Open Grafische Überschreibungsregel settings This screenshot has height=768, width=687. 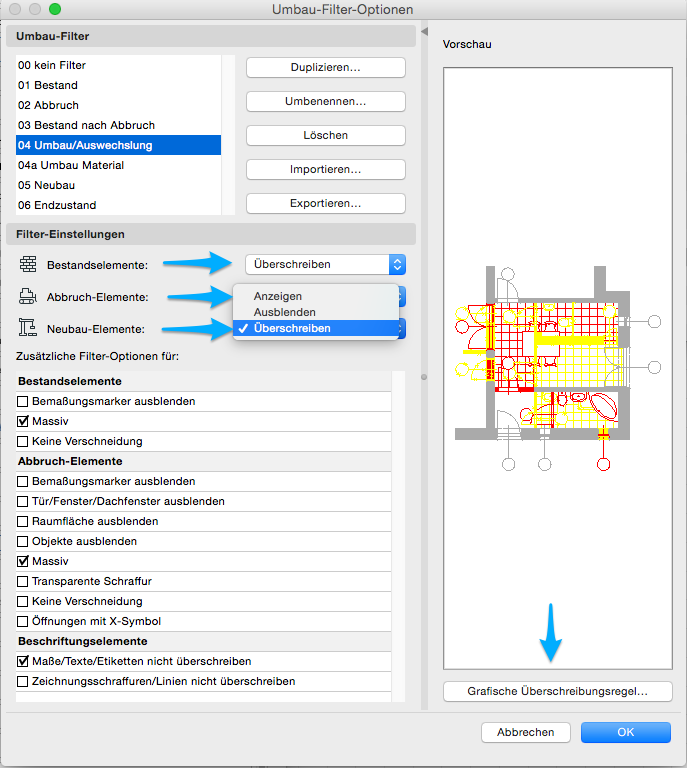557,691
